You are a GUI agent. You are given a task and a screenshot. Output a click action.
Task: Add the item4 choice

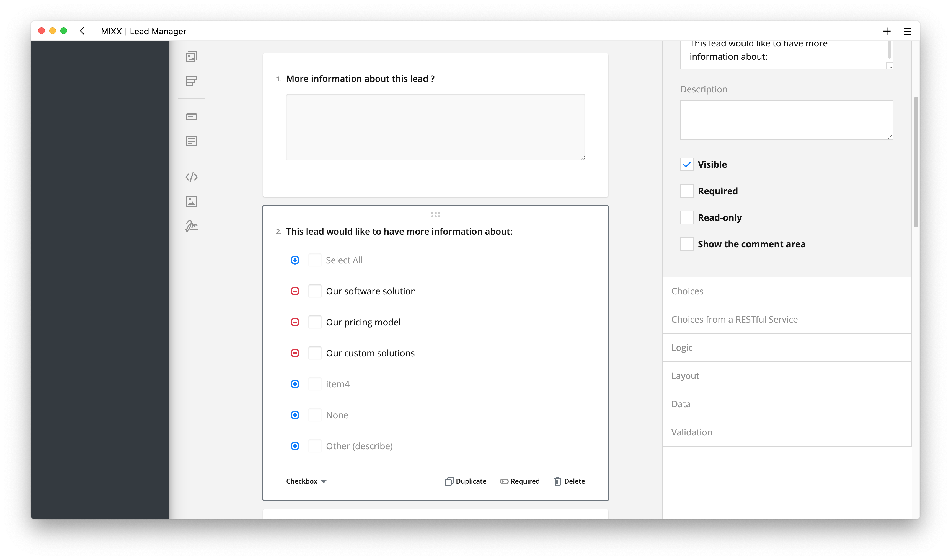(295, 384)
